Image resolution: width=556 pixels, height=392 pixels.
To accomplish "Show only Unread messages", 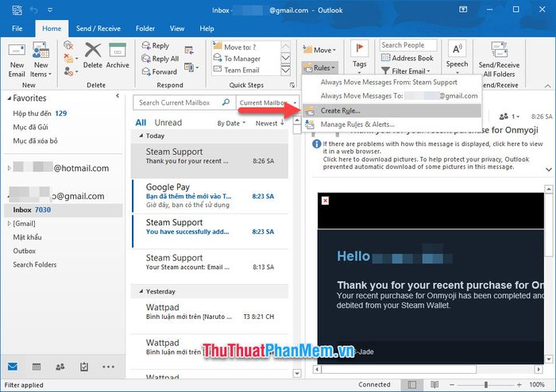I will tap(168, 122).
